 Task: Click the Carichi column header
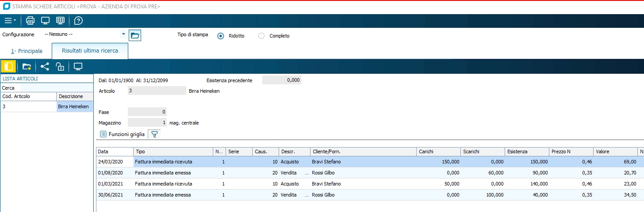click(x=439, y=151)
